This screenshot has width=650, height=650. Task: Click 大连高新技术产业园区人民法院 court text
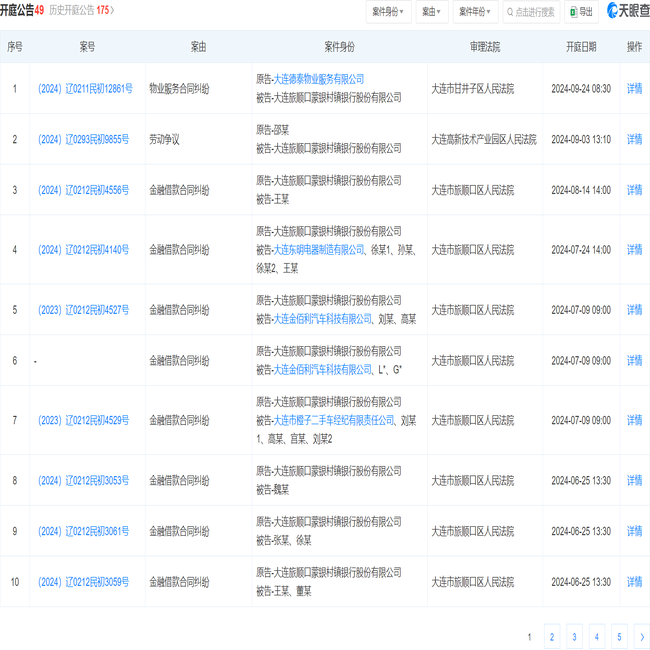pos(484,139)
